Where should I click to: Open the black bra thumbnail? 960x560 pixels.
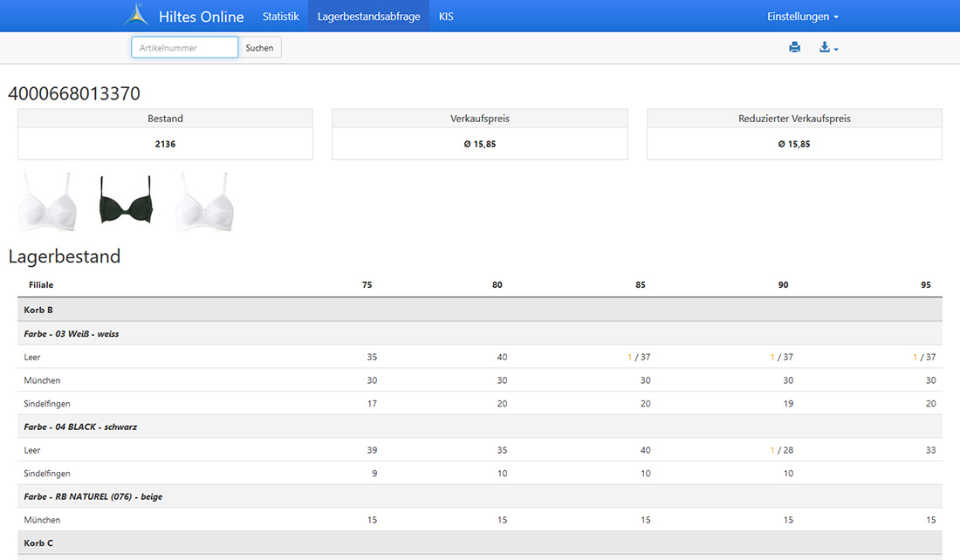125,200
